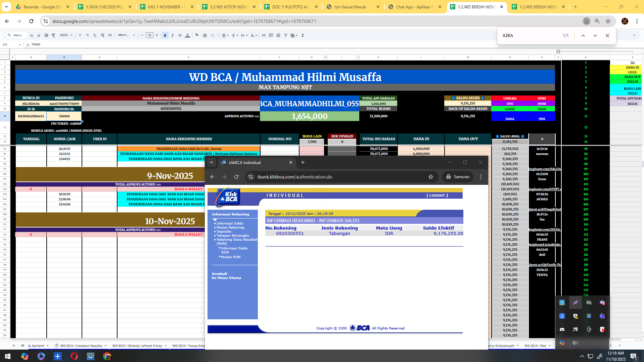This screenshot has width=644, height=362.
Task: Open Mutasi Rekening in klikBCA sidebar
Action: [x=230, y=228]
